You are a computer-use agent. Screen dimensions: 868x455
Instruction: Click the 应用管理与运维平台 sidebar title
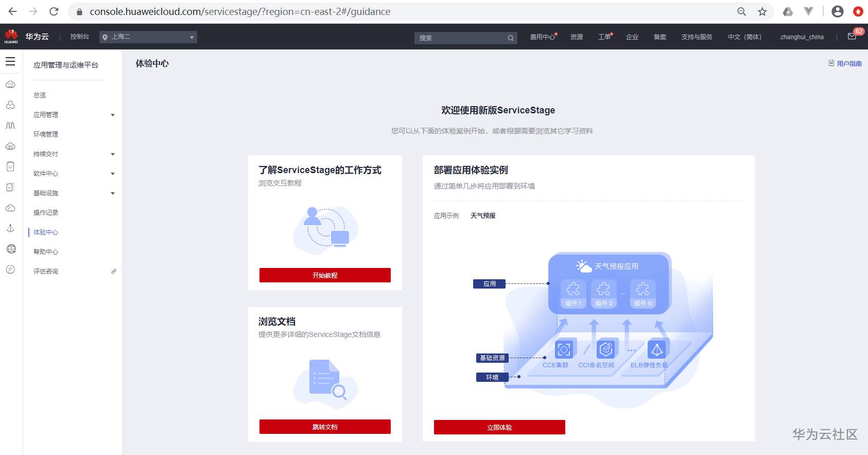tap(66, 65)
